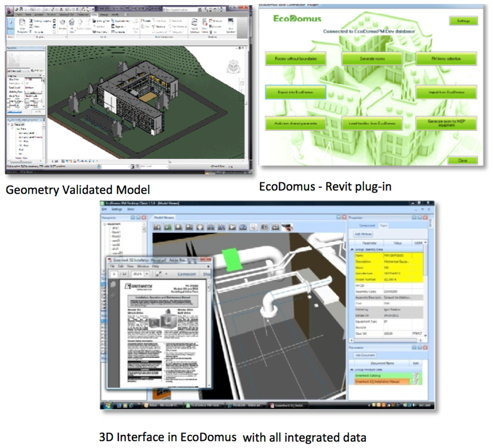Click the globe icon in Model Viewer toolbar

pyautogui.click(x=243, y=227)
